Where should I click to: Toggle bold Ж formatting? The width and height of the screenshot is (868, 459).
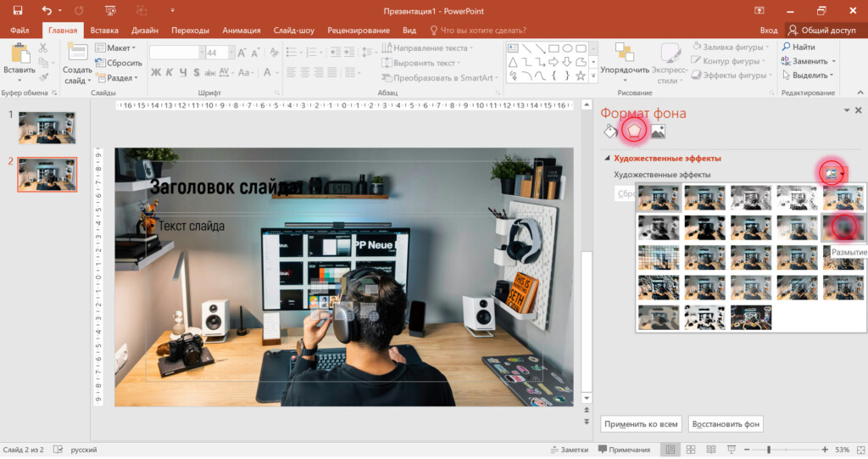point(156,72)
